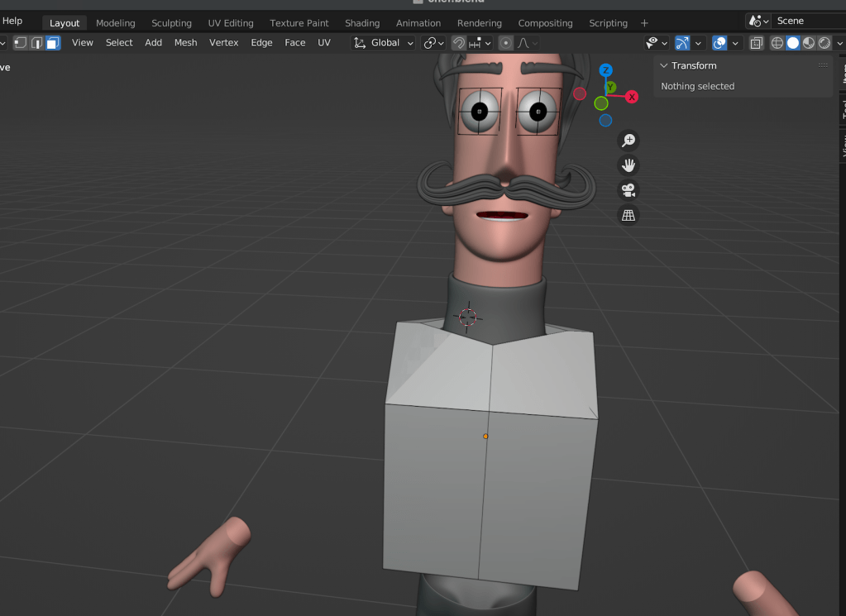This screenshot has height=616, width=846.
Task: Open the Mesh menu
Action: [x=185, y=43]
